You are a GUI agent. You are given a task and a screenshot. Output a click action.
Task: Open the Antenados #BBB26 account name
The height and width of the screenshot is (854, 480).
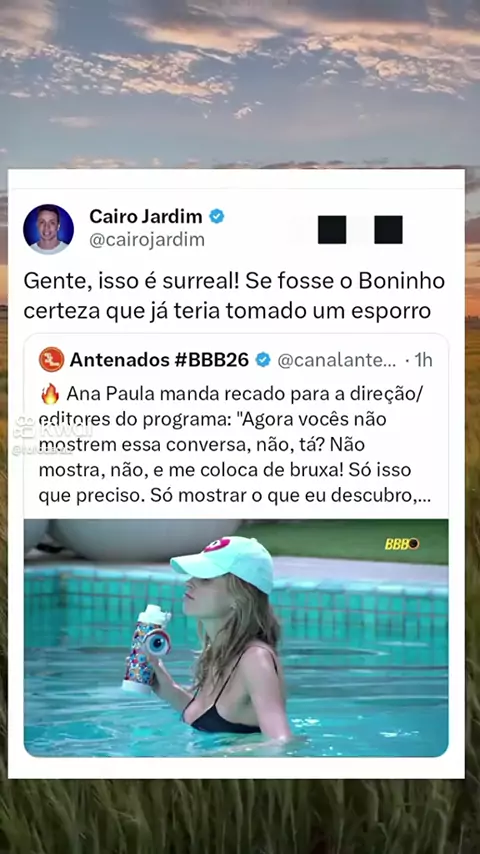159,359
